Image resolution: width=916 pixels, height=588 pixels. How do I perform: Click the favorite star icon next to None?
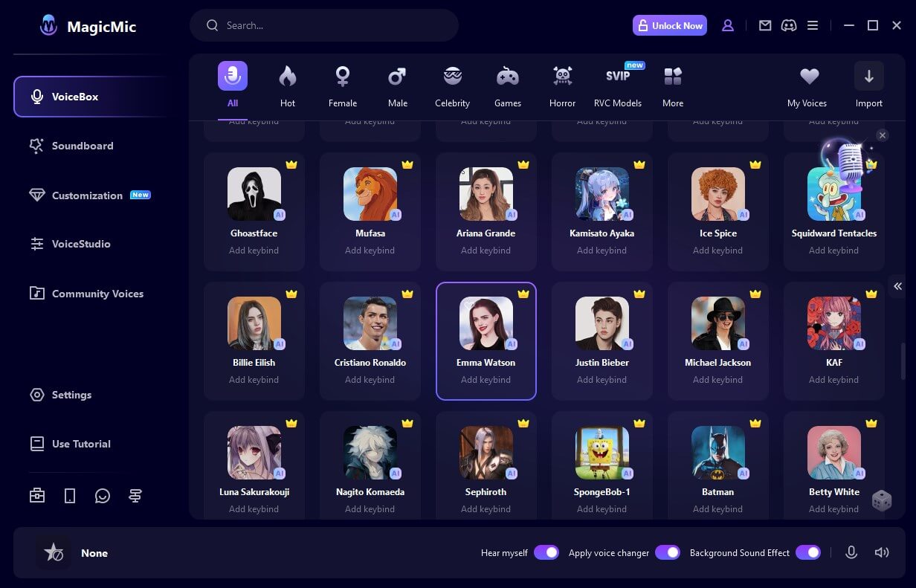54,552
